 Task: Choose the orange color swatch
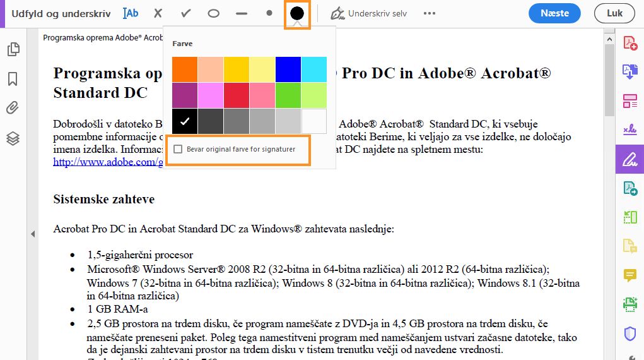point(185,69)
